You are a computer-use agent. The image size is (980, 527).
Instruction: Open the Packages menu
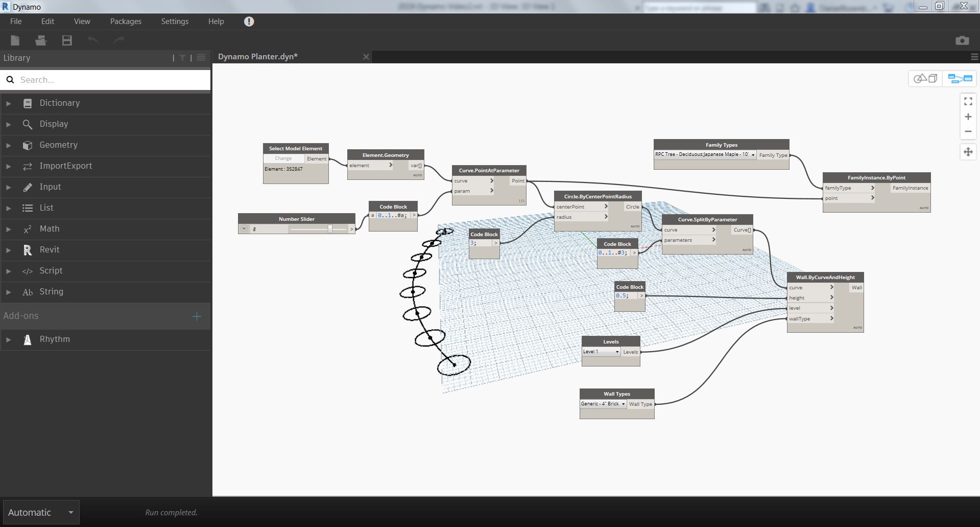126,21
